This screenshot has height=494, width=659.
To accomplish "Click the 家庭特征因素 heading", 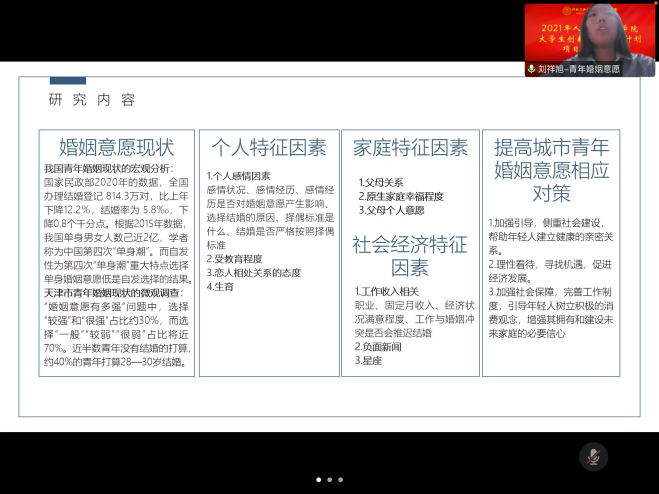I will (410, 148).
